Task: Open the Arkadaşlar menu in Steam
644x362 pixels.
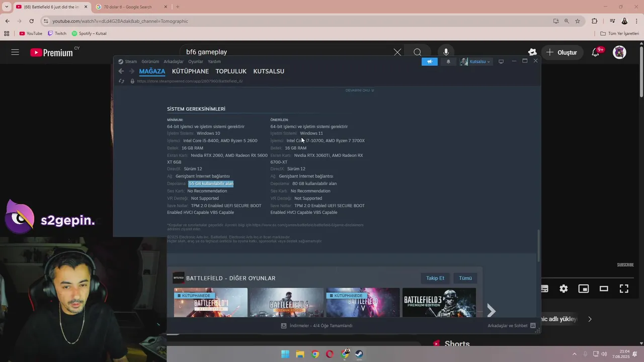Action: [174, 61]
